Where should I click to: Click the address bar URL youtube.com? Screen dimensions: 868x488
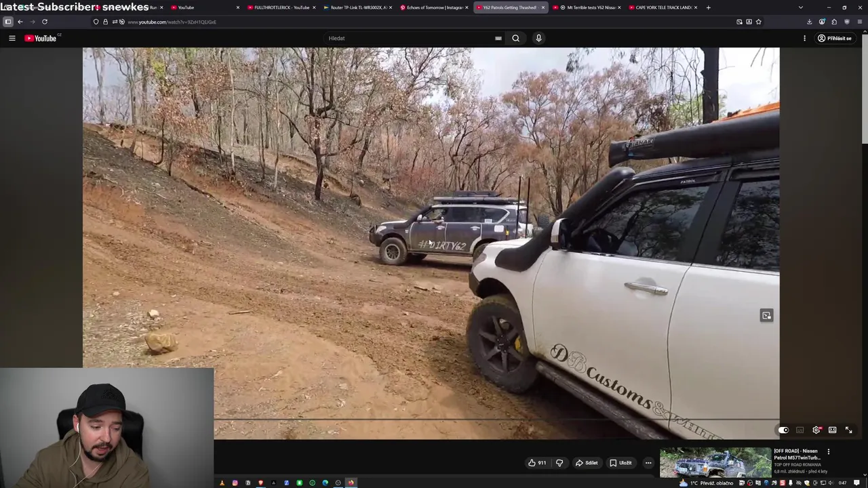click(172, 22)
